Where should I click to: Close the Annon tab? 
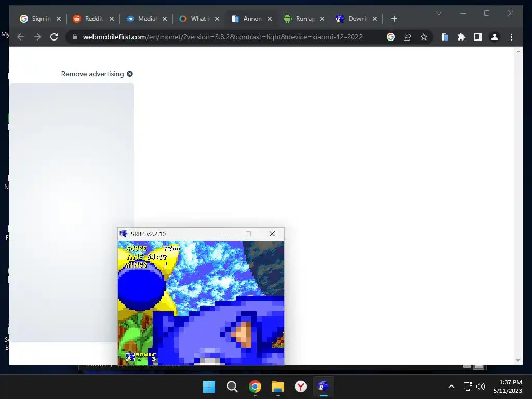(x=270, y=19)
